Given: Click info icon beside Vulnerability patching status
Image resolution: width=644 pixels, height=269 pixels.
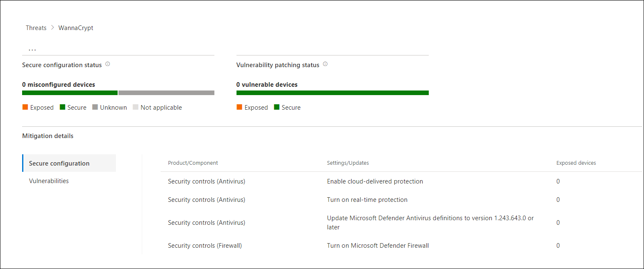Looking at the screenshot, I should click(x=325, y=64).
